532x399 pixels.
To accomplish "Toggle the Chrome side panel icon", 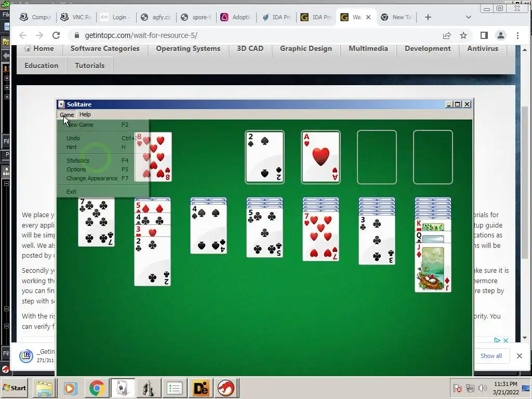I will [484, 35].
